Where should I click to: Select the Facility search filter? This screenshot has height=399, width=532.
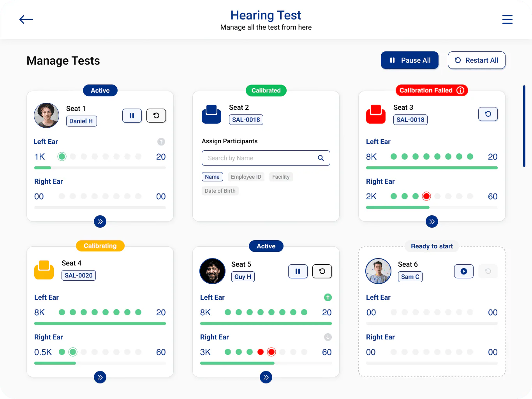pos(281,177)
